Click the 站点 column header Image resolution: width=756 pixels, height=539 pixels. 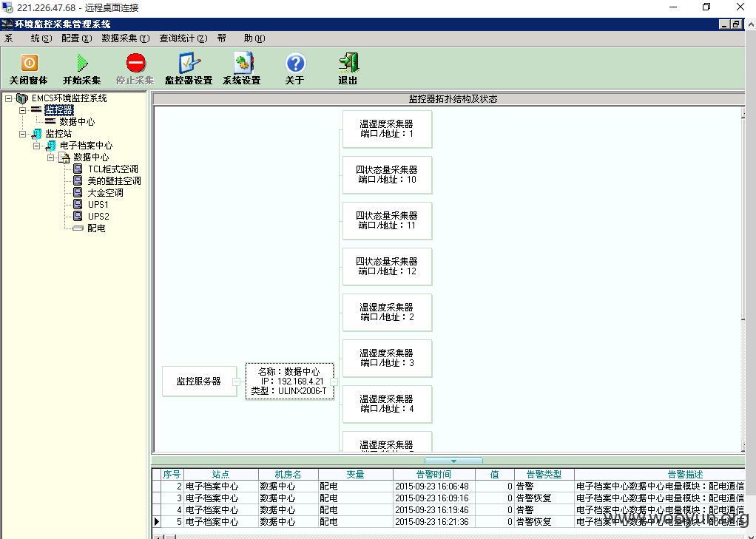[221, 475]
